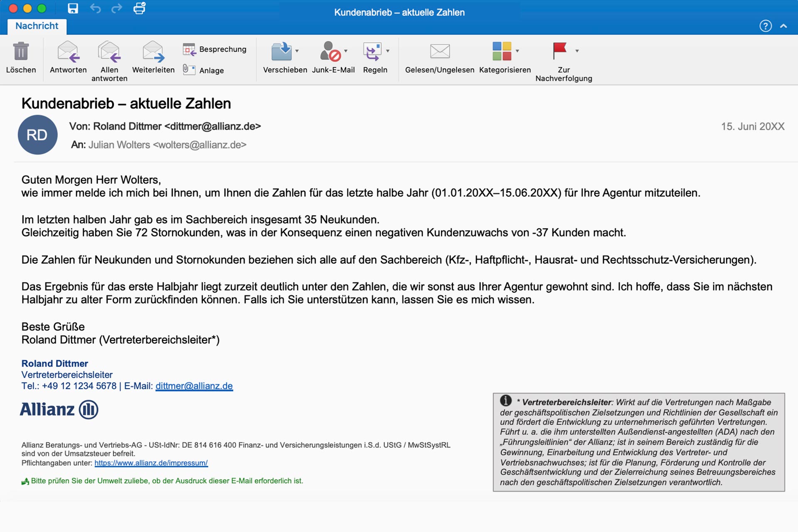Viewport: 798px width, 532px height.
Task: Click the Kategorisieren color squares
Action: click(x=502, y=51)
